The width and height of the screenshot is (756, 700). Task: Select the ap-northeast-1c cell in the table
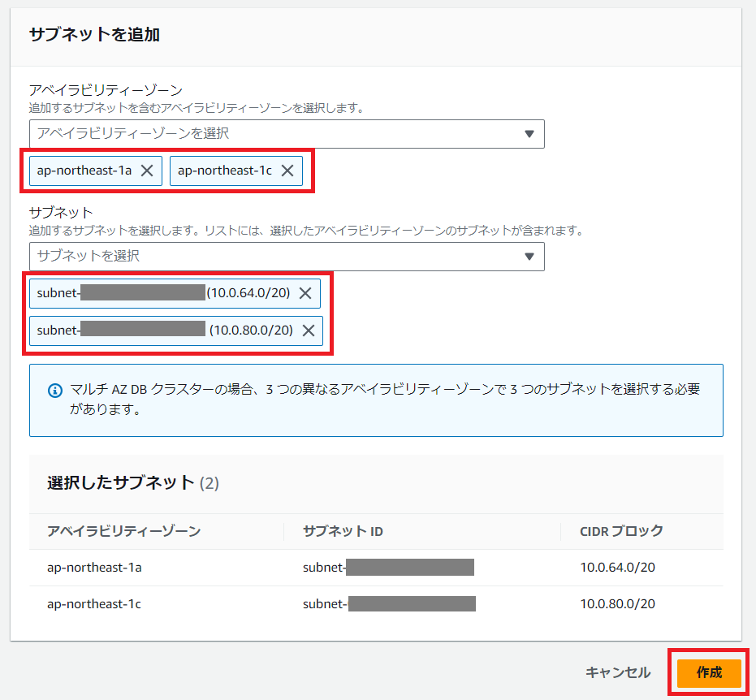[94, 604]
